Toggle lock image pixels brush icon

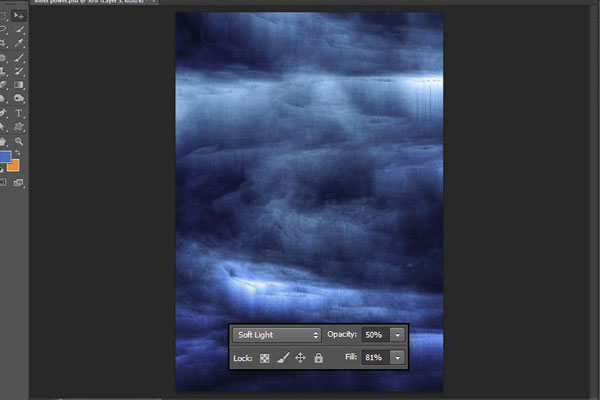pyautogui.click(x=283, y=358)
